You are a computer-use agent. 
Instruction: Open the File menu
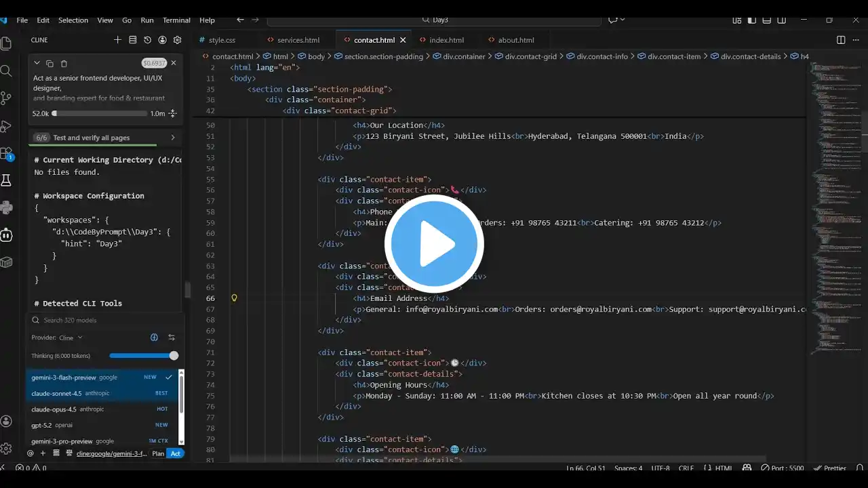pyautogui.click(x=22, y=20)
